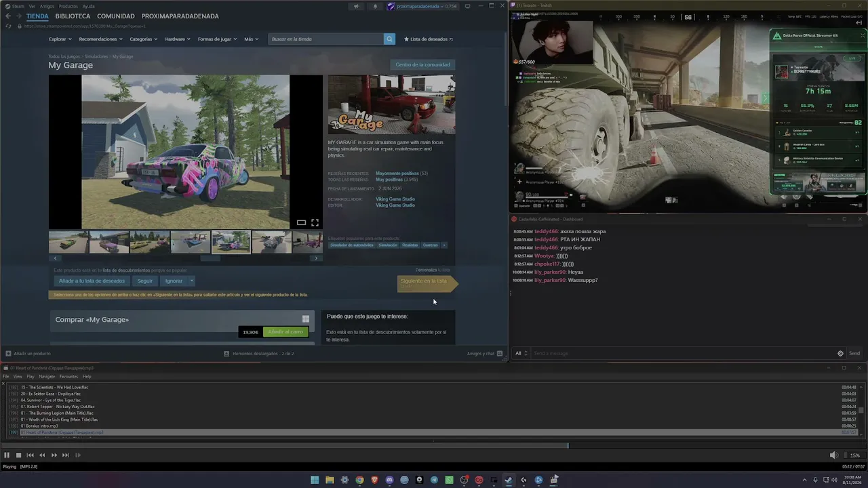Click the Ignorar button
Viewport: 868px width, 488px height.
click(174, 281)
